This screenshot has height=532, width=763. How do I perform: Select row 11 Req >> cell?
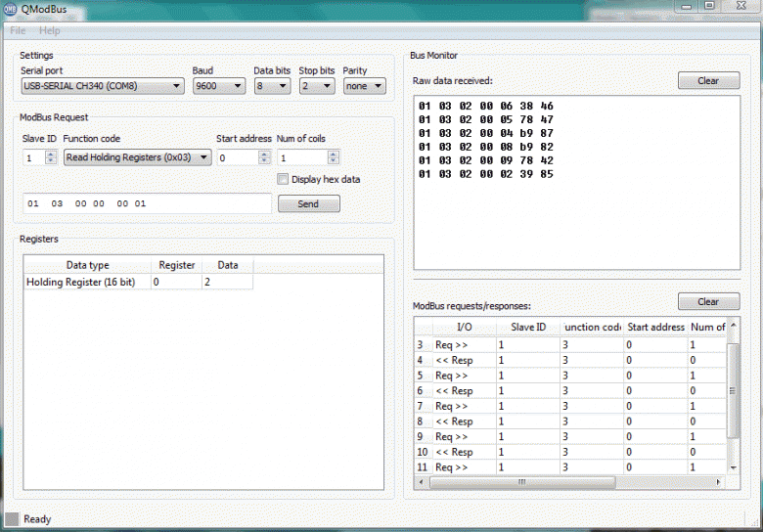(x=465, y=466)
